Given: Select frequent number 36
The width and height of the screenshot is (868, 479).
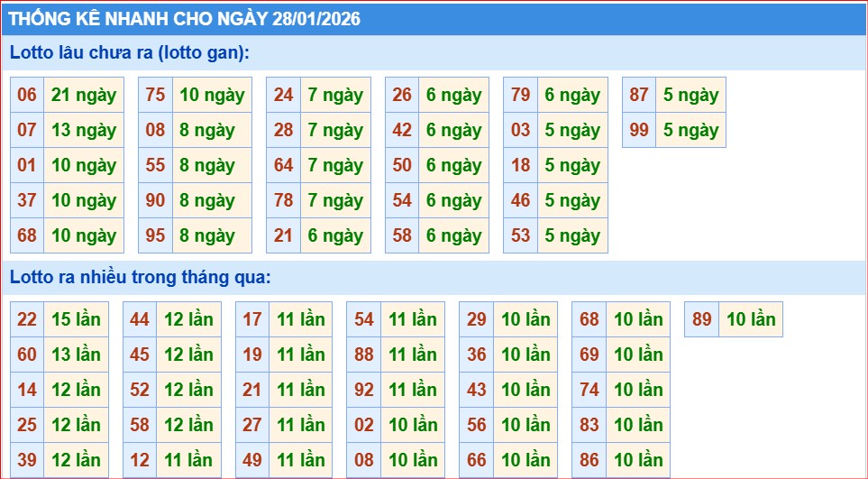Looking at the screenshot, I should 477,355.
